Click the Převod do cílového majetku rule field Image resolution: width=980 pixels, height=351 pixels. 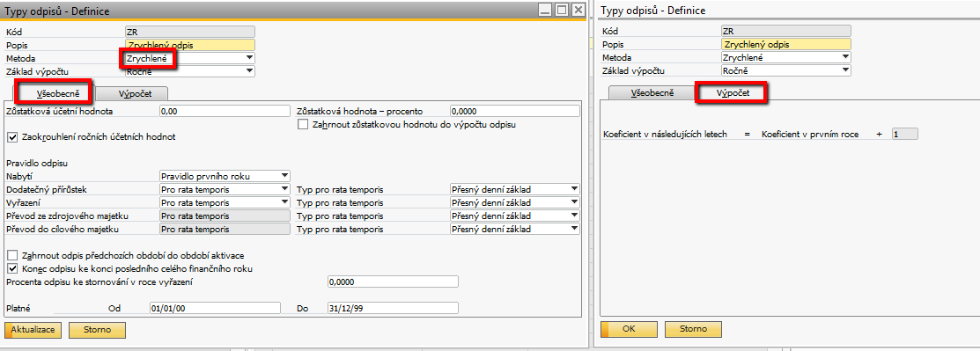pyautogui.click(x=225, y=230)
